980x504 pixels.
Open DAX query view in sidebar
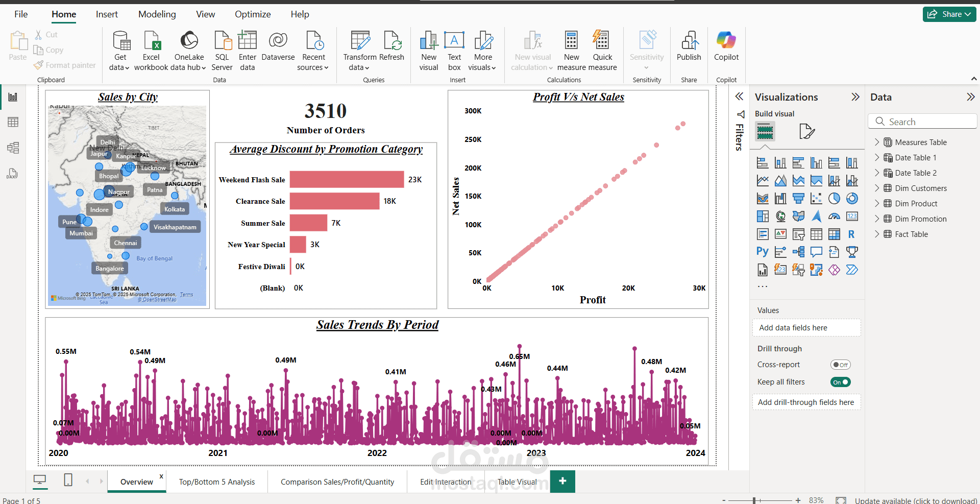(13, 174)
